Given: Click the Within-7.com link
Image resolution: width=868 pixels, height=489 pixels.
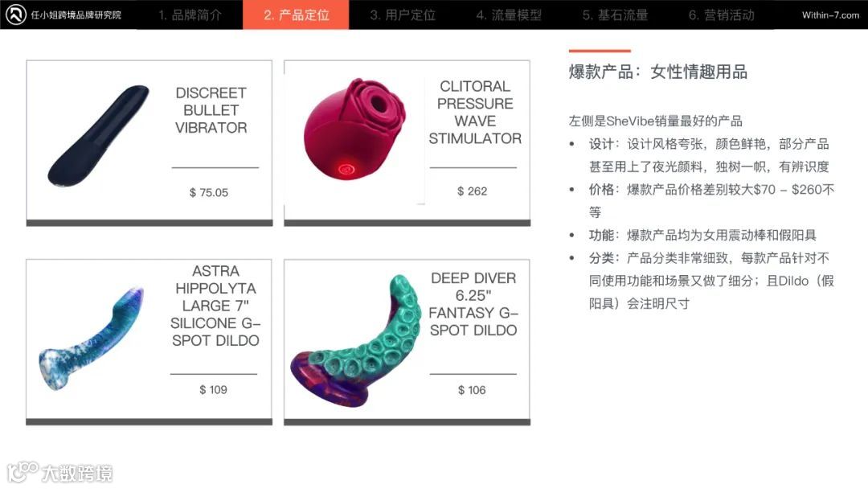Looking at the screenshot, I should [830, 15].
